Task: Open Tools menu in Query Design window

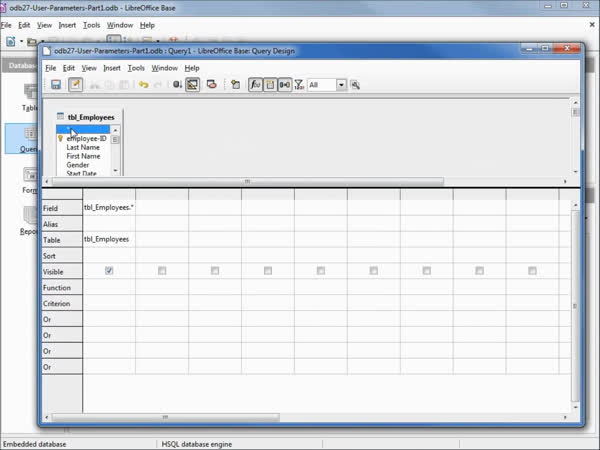Action: [x=136, y=68]
